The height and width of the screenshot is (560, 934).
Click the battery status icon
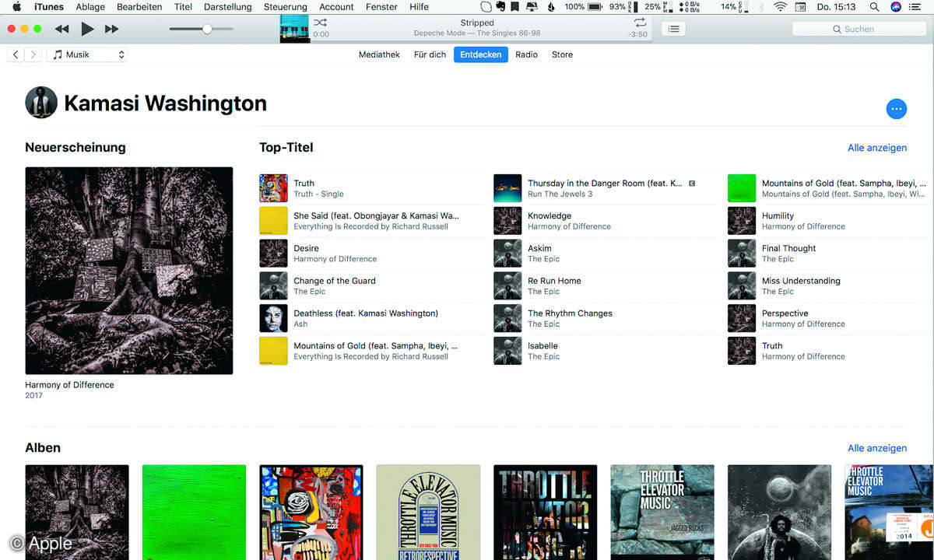coord(594,7)
